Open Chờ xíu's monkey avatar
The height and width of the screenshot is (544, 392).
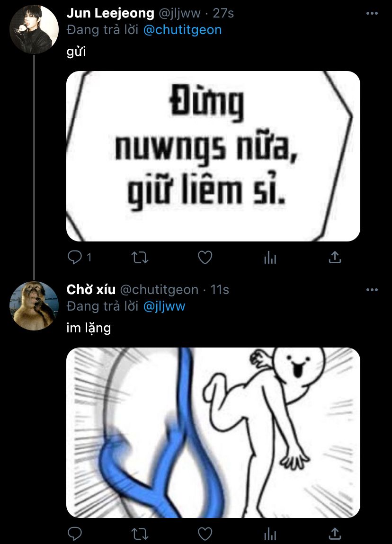[34, 305]
